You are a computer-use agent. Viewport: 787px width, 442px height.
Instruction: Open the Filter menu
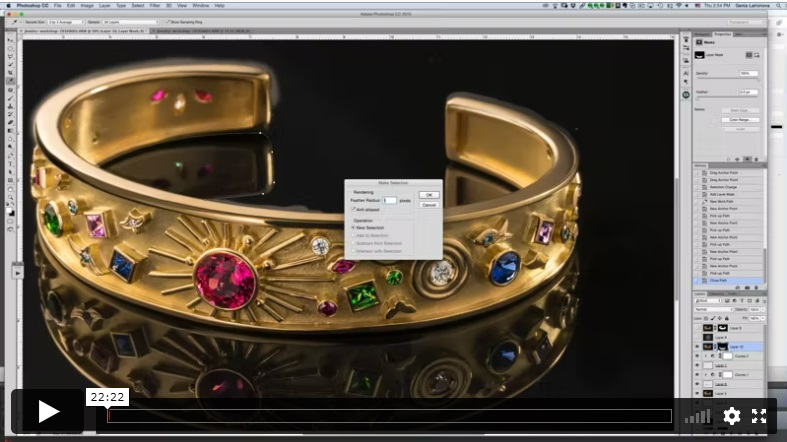point(155,6)
